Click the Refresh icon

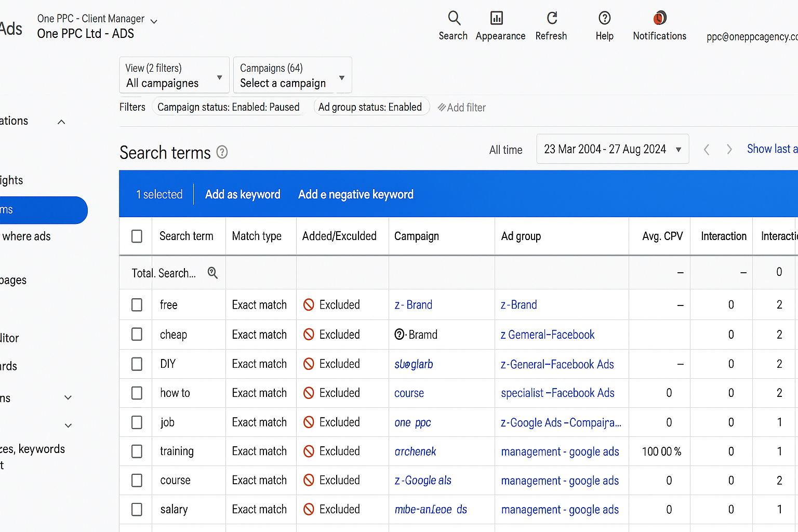tap(552, 18)
